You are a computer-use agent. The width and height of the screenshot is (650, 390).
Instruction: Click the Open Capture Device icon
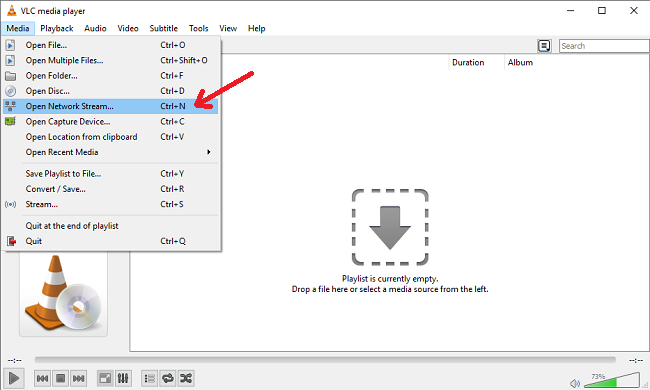(x=10, y=121)
